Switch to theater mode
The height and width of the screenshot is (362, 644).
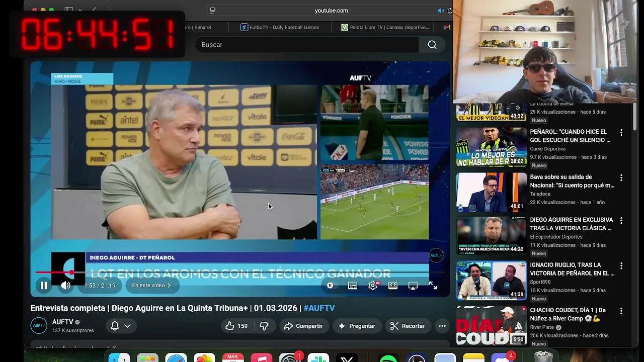click(x=393, y=286)
